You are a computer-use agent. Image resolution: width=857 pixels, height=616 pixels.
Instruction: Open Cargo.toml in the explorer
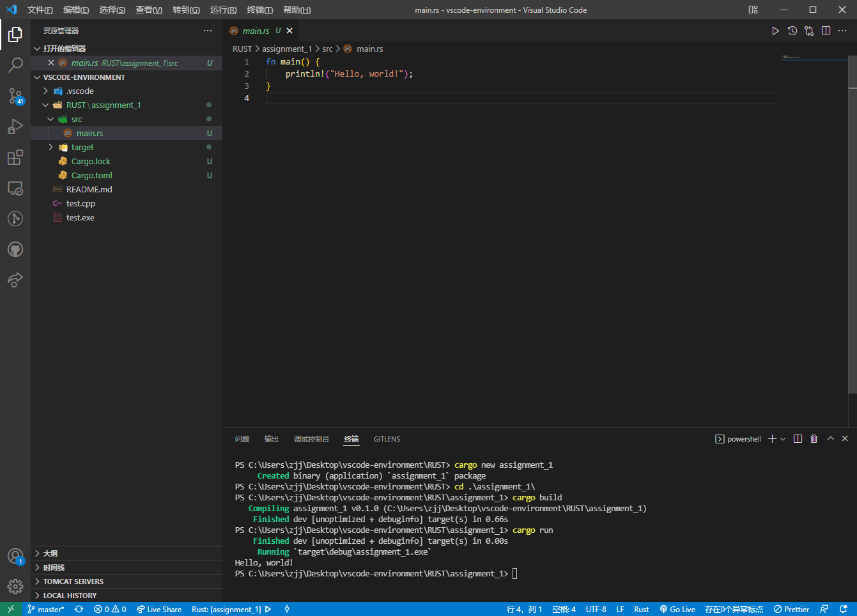[x=91, y=176]
